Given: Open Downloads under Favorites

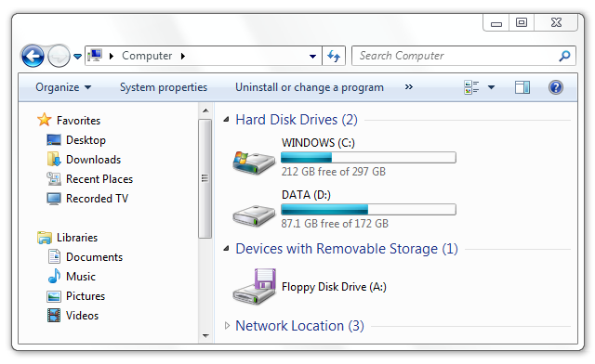Looking at the screenshot, I should (x=93, y=160).
